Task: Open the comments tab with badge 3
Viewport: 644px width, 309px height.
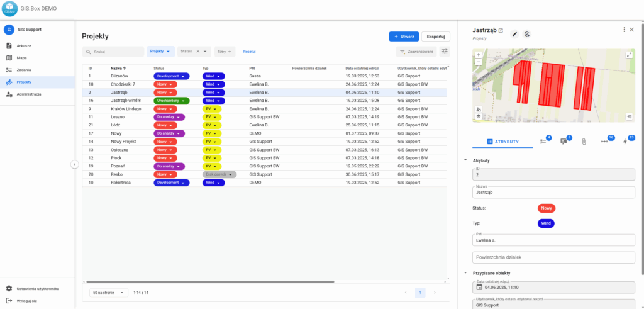Action: (x=563, y=142)
